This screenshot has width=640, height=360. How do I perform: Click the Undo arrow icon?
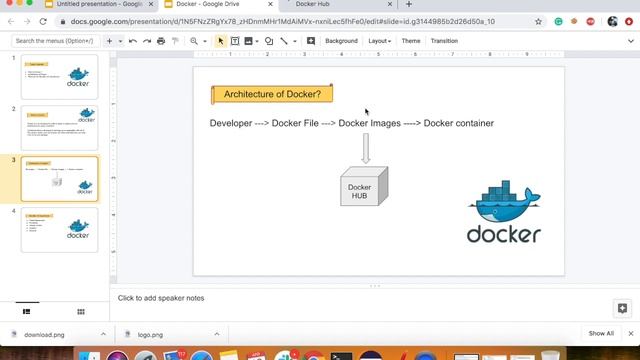click(x=133, y=41)
